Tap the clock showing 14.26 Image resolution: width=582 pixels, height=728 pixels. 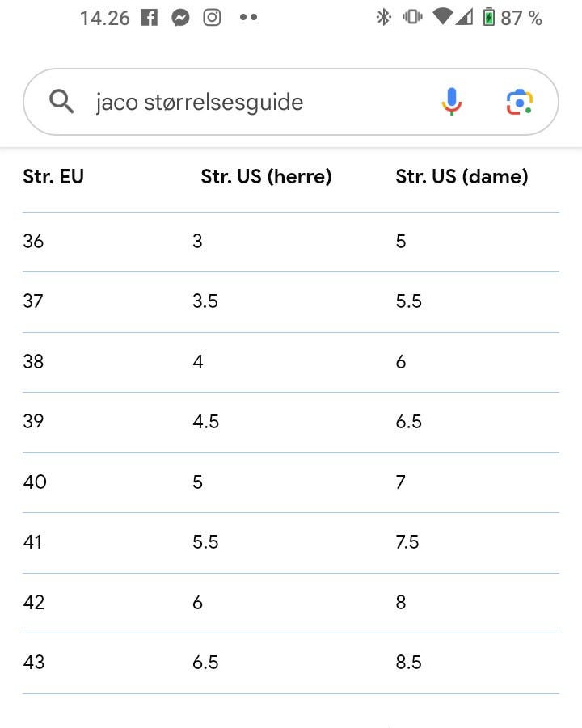pyautogui.click(x=104, y=18)
